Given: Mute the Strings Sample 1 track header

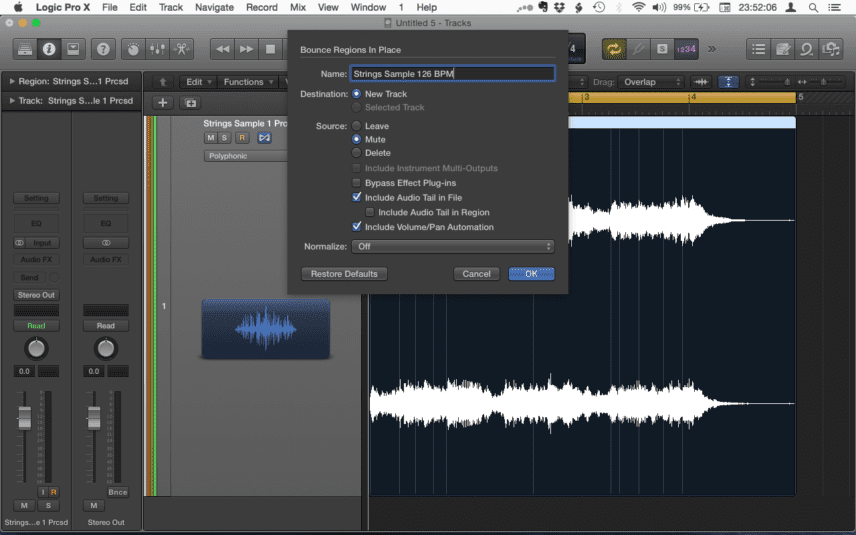Looking at the screenshot, I should (x=210, y=138).
